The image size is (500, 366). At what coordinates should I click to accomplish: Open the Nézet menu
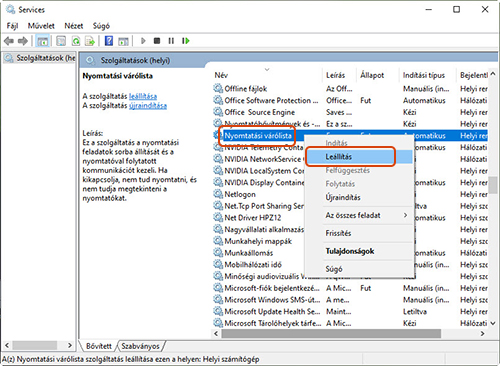coord(74,26)
